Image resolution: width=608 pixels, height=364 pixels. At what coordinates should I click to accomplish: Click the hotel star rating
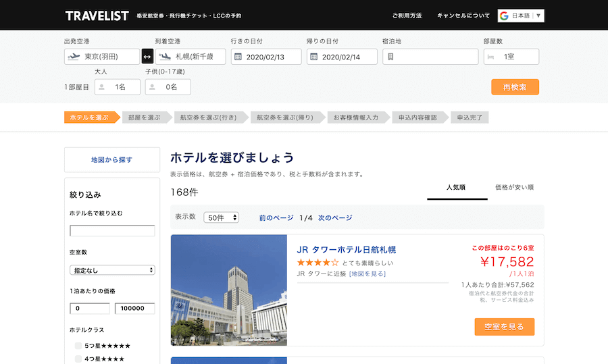point(318,263)
